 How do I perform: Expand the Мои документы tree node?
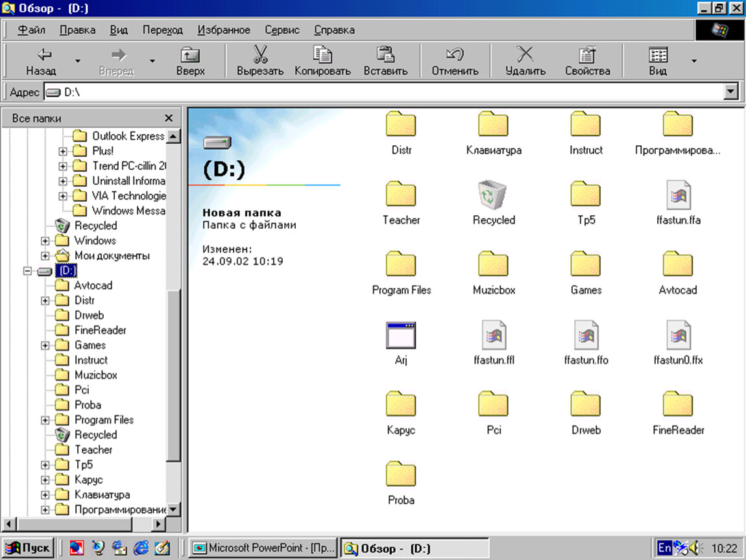coord(45,256)
